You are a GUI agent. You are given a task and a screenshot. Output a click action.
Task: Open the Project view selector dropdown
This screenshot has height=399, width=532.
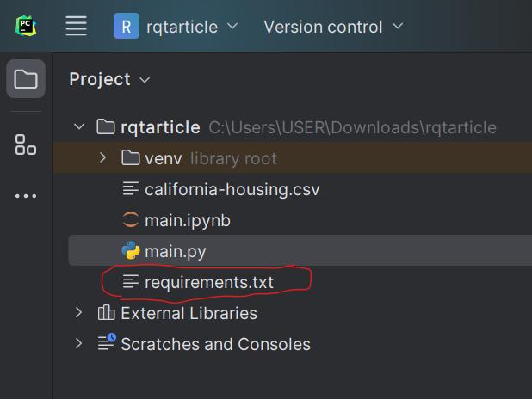click(110, 79)
